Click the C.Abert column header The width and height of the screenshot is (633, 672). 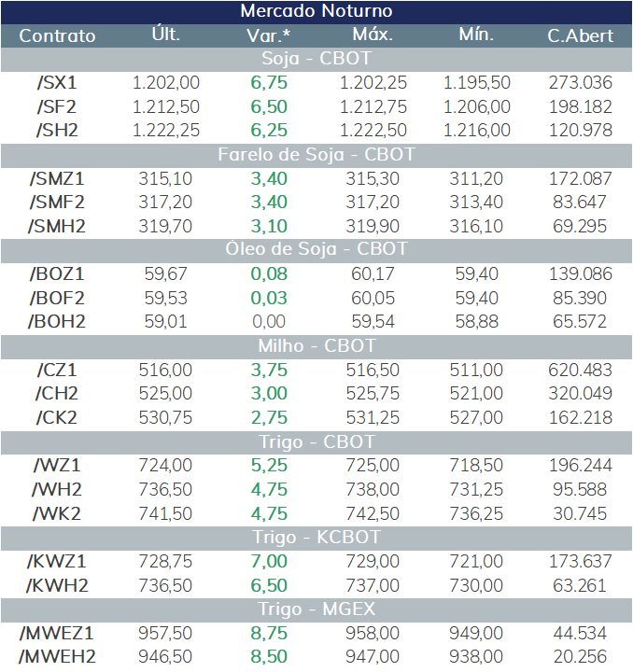coord(581,36)
